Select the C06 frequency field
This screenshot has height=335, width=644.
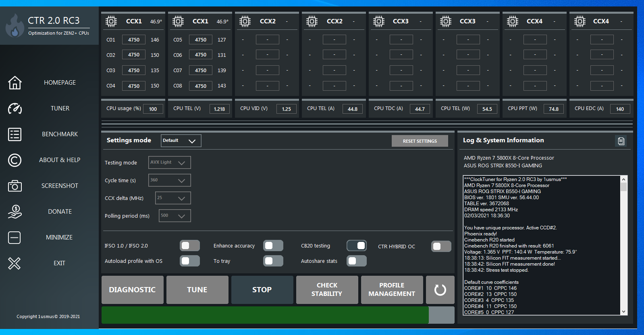(x=201, y=55)
